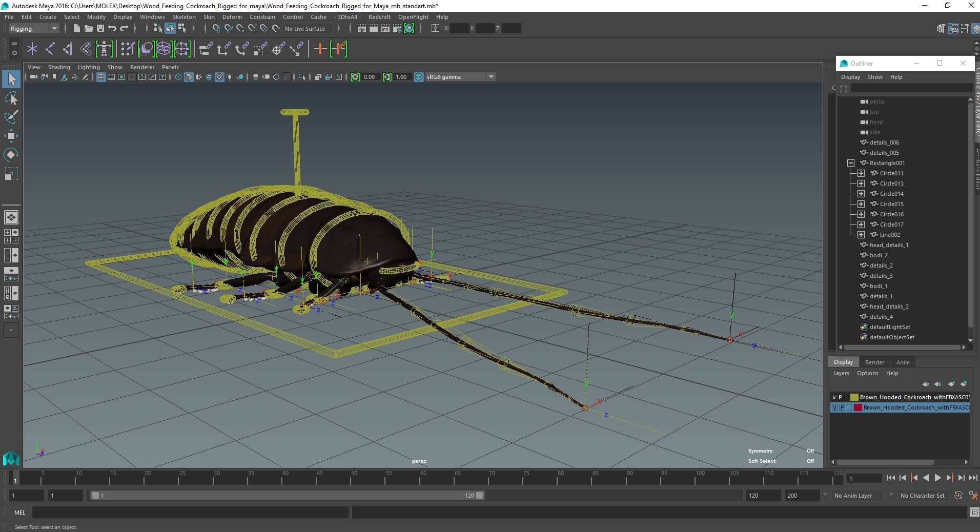Image resolution: width=980 pixels, height=532 pixels.
Task: Expand the Line002 outliner node
Action: click(x=861, y=235)
